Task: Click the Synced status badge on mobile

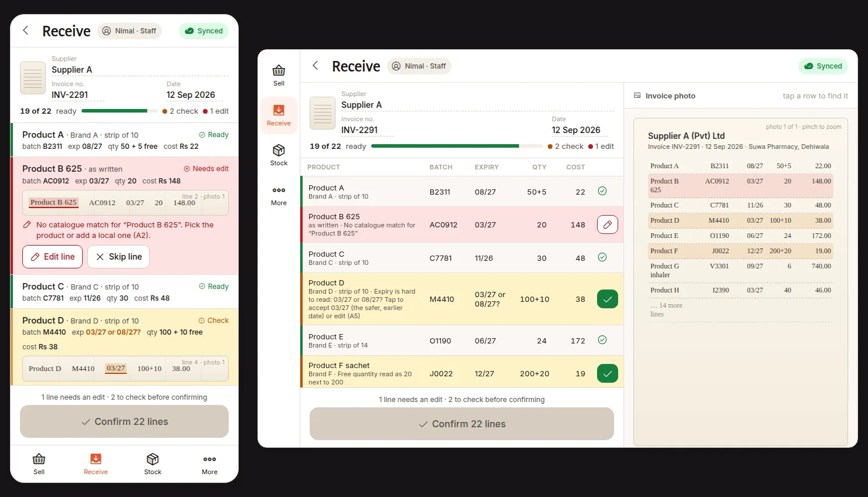Action: pos(204,31)
